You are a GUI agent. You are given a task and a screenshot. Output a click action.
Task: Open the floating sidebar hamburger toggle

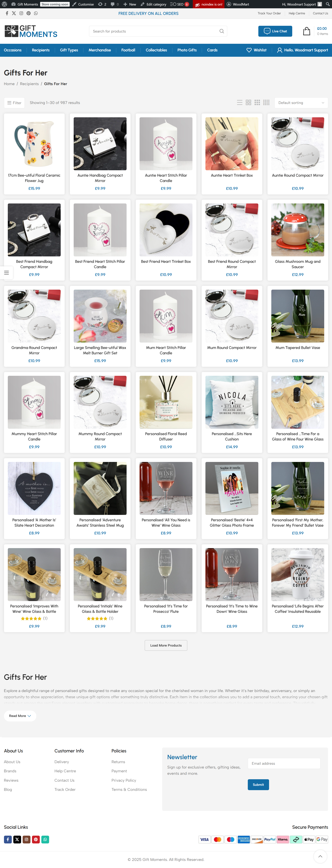6,273
